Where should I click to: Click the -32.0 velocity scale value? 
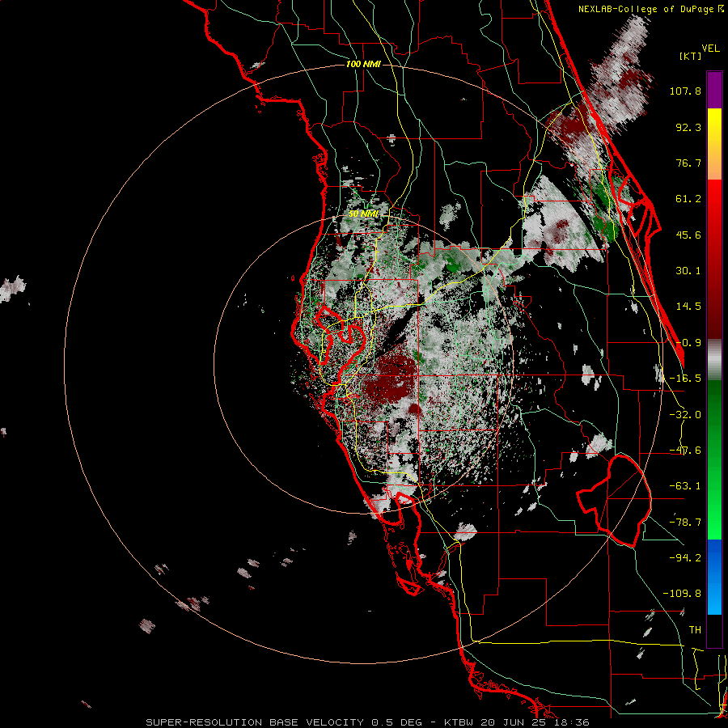(685, 415)
